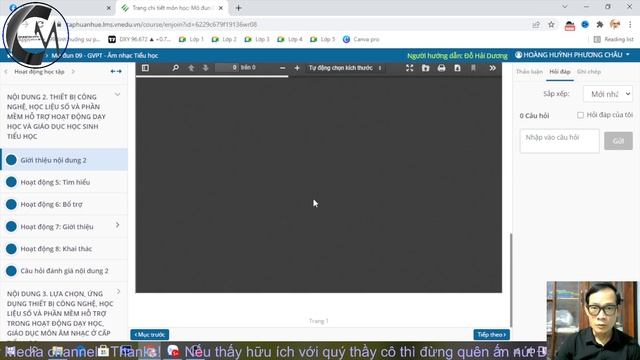Open the viewer's additional tools chevrons
Image resolution: width=640 pixels, height=360 pixels.
(493, 68)
